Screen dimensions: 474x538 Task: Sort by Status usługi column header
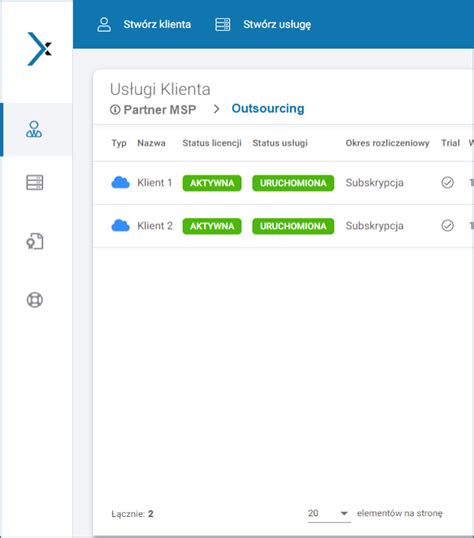click(x=280, y=143)
